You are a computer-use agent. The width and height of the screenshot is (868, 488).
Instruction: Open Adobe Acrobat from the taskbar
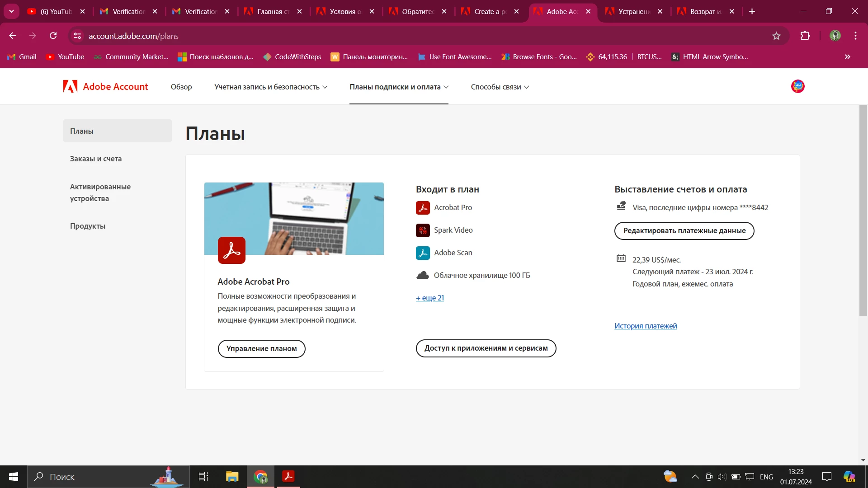[288, 476]
